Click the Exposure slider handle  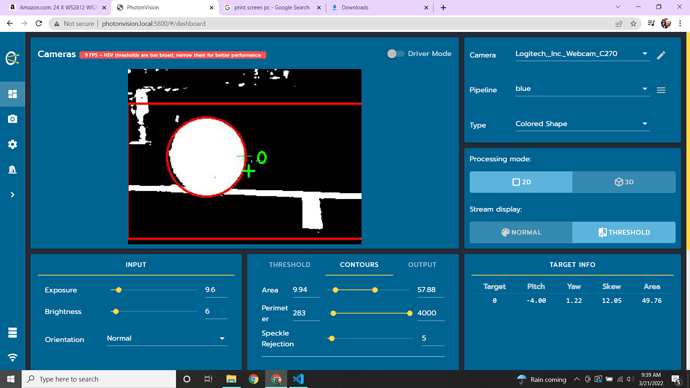pos(118,290)
